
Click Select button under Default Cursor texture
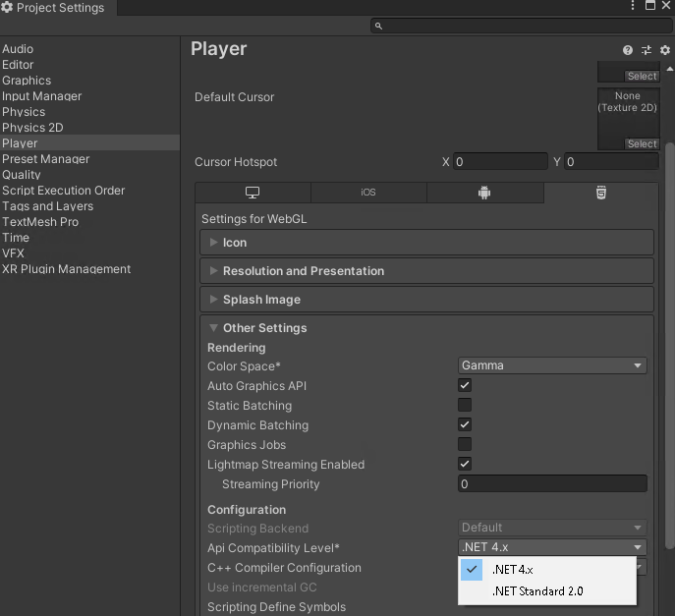coord(642,143)
